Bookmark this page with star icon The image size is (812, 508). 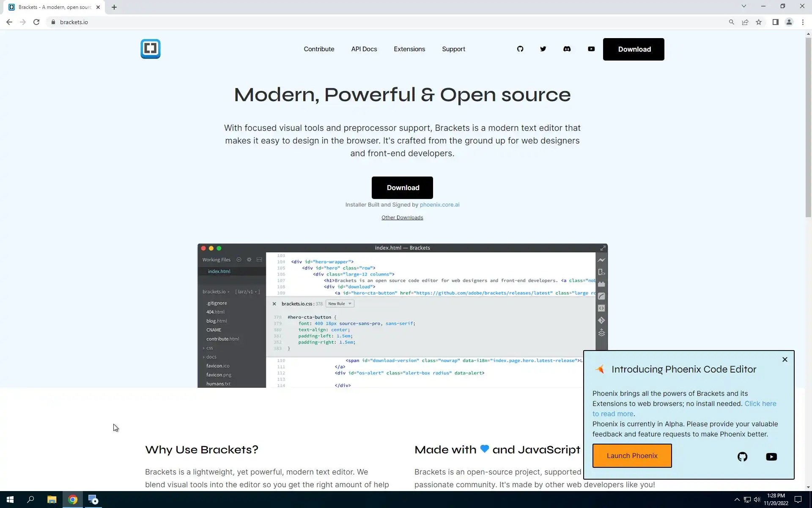click(759, 22)
